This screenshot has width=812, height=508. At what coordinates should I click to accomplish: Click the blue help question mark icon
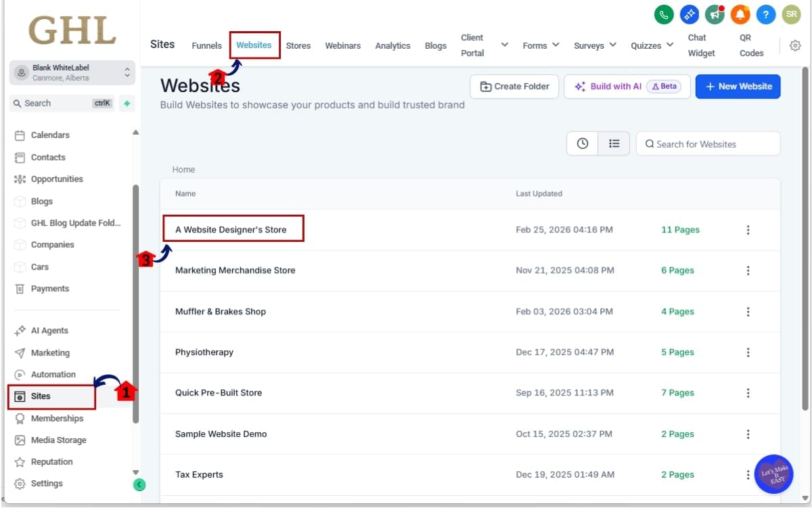[x=765, y=14]
